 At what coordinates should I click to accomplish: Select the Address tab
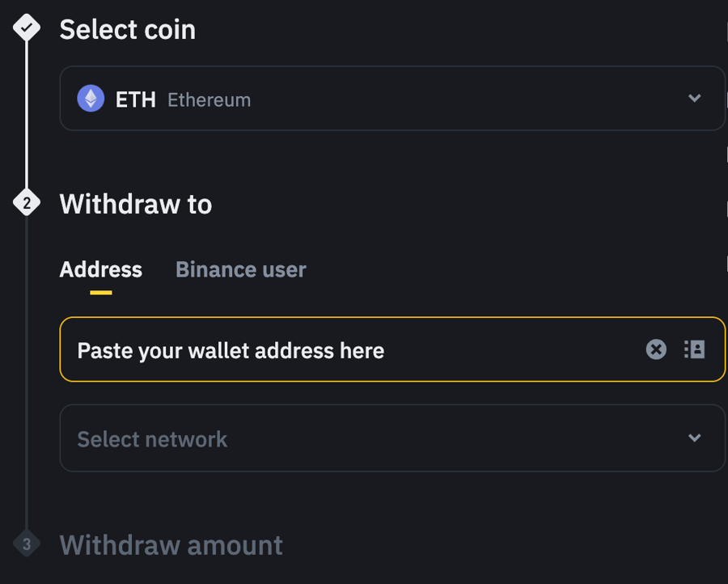click(100, 269)
